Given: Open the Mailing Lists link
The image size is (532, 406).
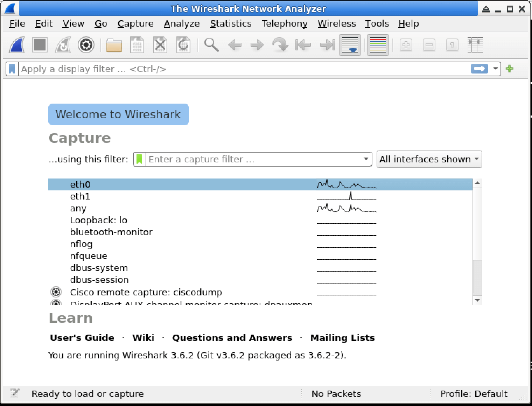Looking at the screenshot, I should (342, 338).
